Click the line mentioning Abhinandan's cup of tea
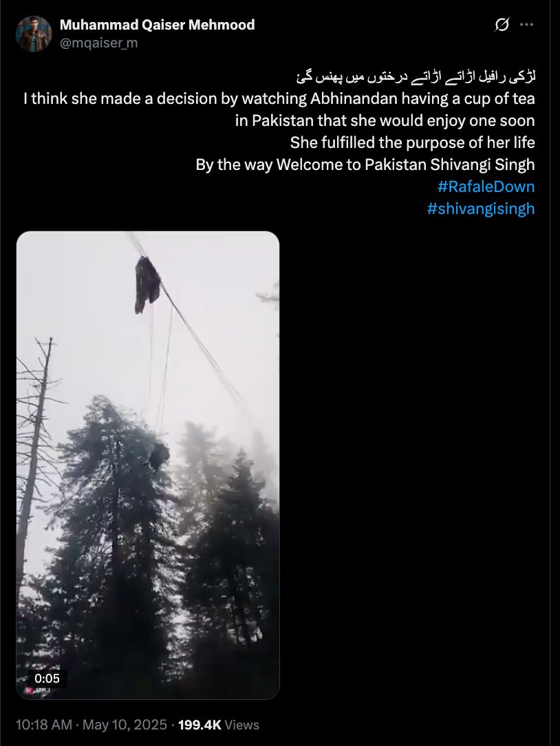The height and width of the screenshot is (746, 560). coord(279,98)
